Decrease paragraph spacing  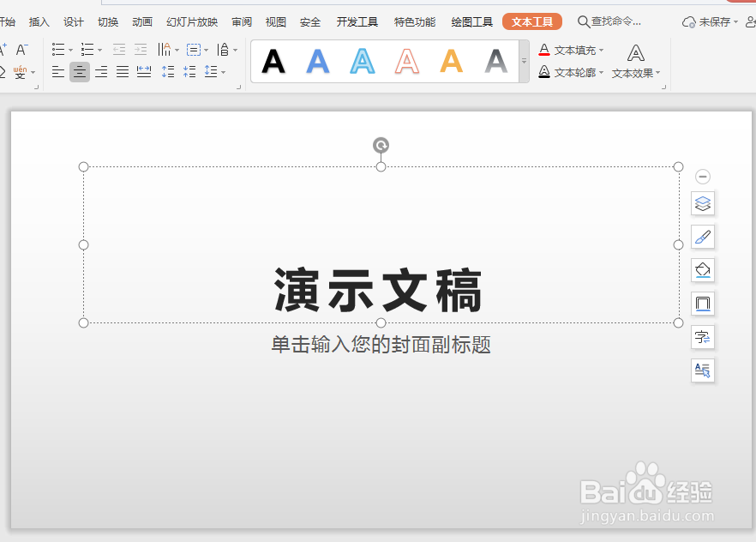[189, 72]
